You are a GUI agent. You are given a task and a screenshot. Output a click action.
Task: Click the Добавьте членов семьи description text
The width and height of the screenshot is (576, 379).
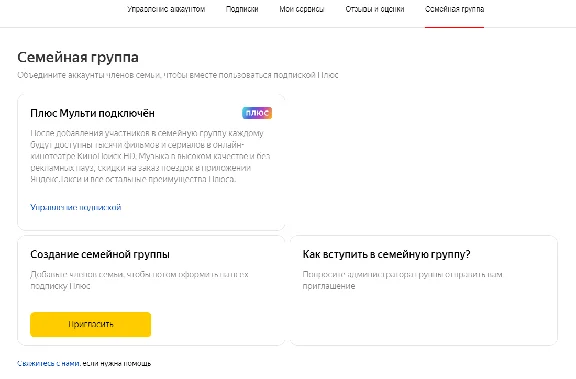coord(140,280)
